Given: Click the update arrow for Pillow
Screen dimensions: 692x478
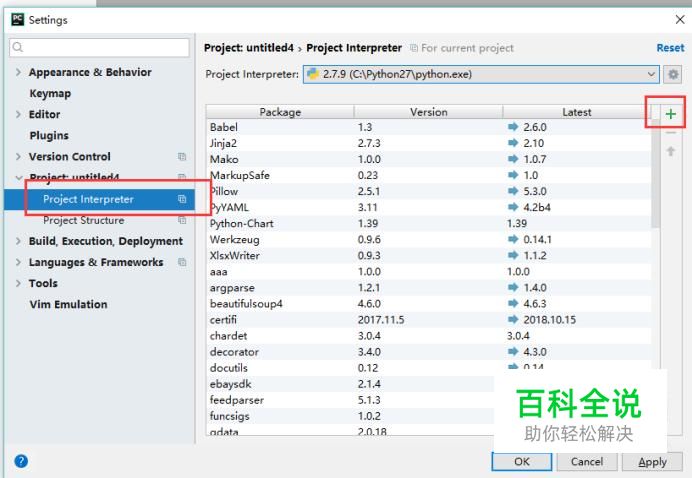Looking at the screenshot, I should [512, 191].
